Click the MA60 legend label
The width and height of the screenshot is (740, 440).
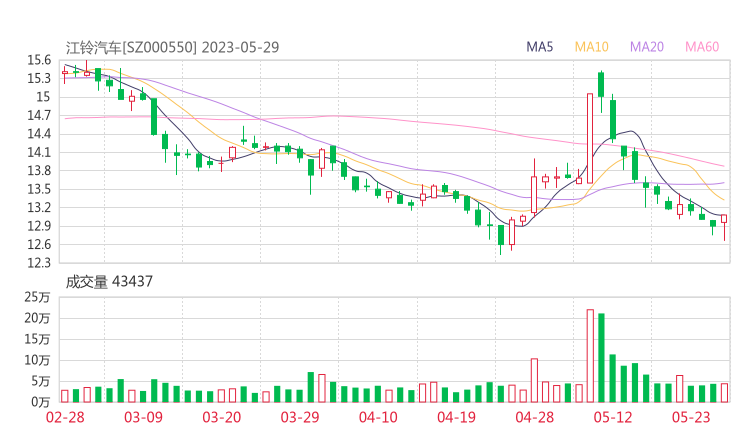[702, 47]
